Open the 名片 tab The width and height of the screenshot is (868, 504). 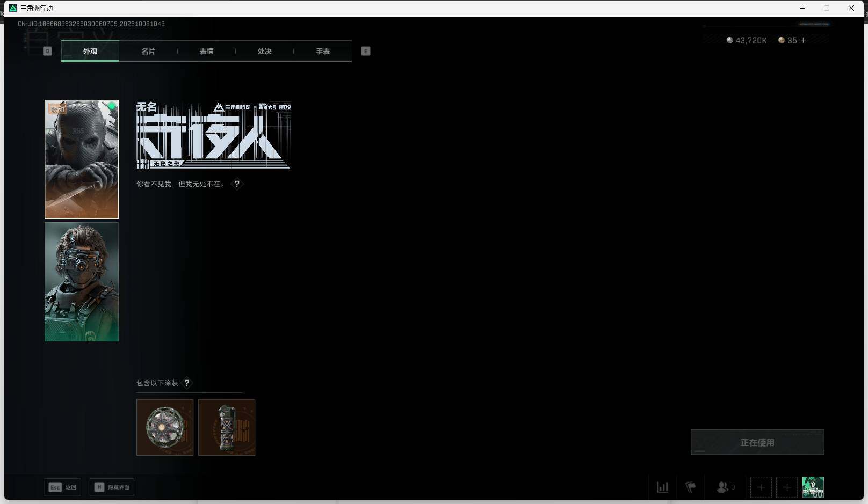(x=148, y=51)
